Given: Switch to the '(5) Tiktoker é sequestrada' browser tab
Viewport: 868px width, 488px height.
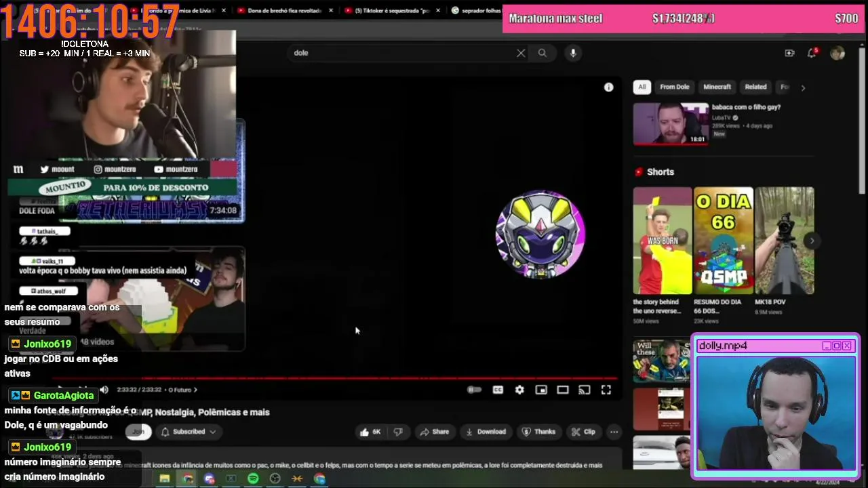Looking at the screenshot, I should pyautogui.click(x=392, y=10).
